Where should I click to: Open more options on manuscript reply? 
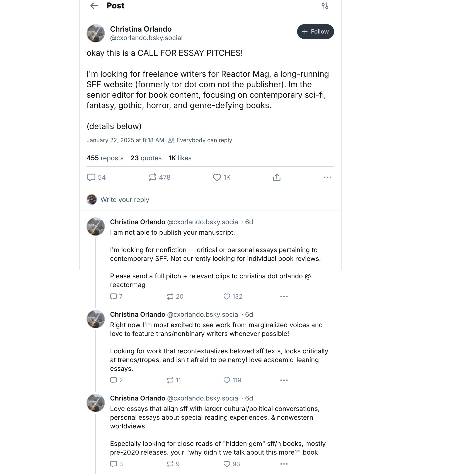[284, 296]
